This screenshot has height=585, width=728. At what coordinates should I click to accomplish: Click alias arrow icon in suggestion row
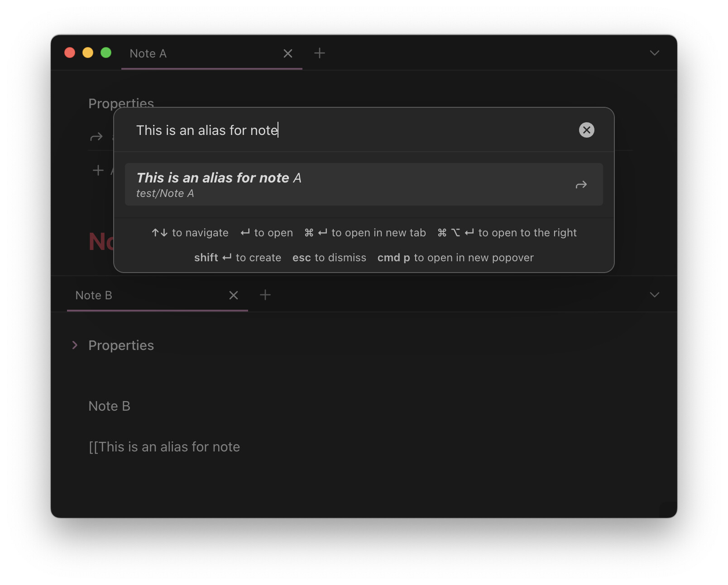coord(581,185)
